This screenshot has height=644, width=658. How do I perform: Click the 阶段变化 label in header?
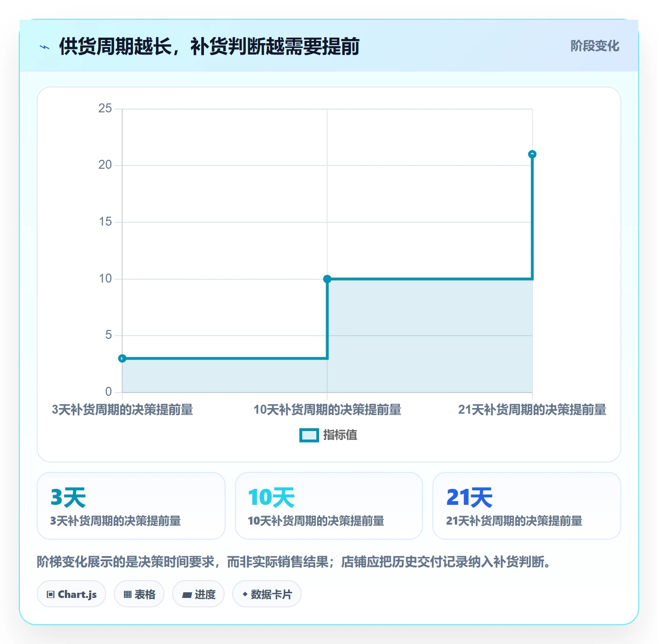click(x=595, y=46)
